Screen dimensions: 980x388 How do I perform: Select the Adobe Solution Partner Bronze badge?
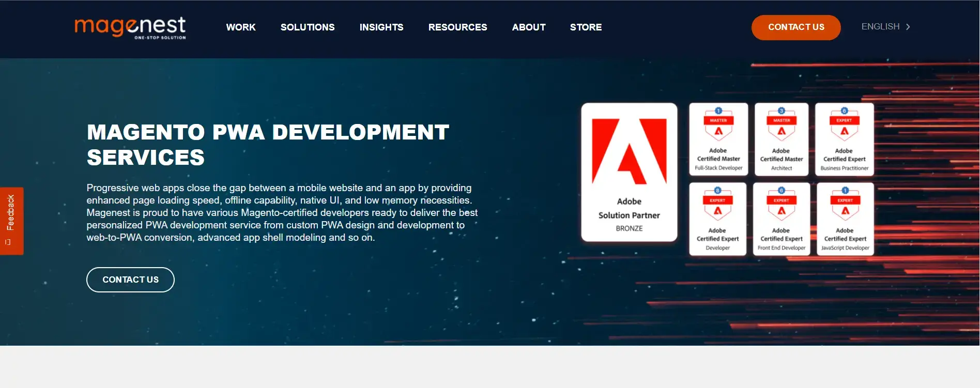click(x=629, y=172)
